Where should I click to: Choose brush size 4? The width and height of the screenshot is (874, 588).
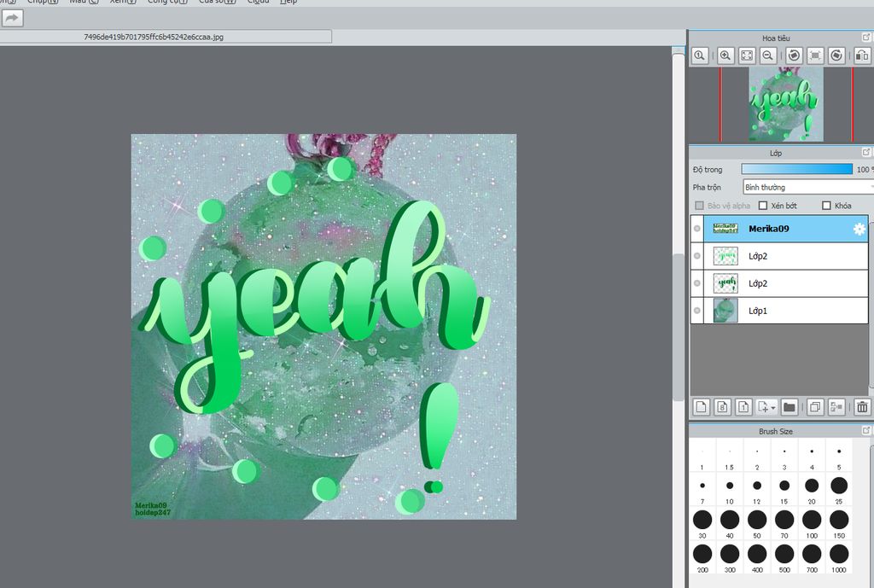pyautogui.click(x=812, y=457)
